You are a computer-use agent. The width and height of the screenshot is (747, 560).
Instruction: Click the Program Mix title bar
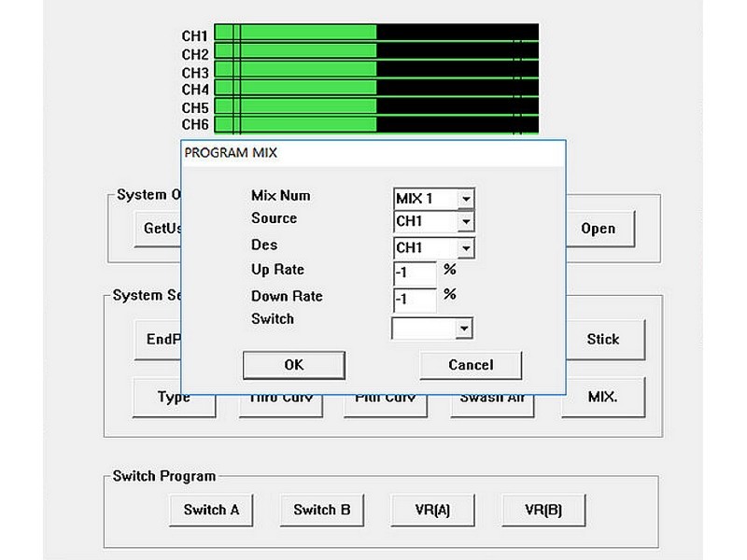(373, 153)
